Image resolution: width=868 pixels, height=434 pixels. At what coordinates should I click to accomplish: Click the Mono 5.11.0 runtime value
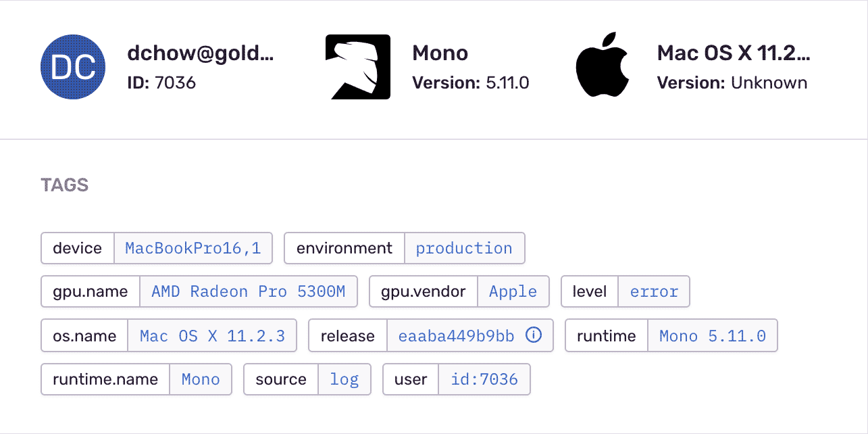[x=712, y=336]
